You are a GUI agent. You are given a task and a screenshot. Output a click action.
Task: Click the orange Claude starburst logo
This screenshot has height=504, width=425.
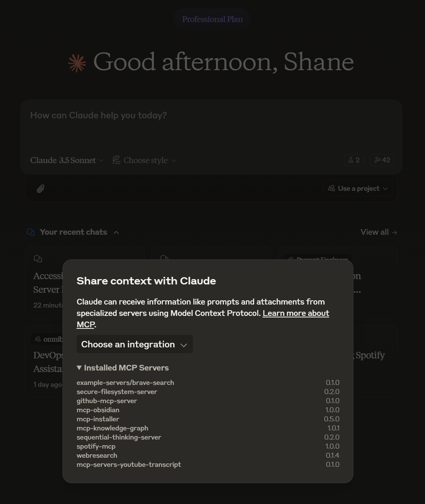pos(77,63)
